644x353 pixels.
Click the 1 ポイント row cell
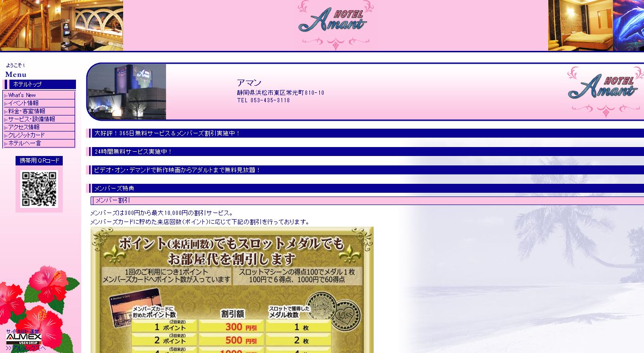pyautogui.click(x=164, y=327)
